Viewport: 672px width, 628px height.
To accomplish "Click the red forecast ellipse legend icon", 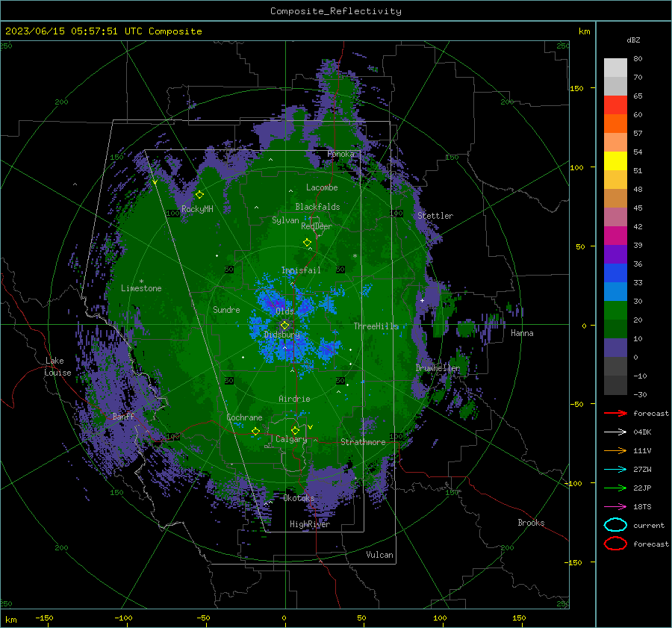I will 615,544.
